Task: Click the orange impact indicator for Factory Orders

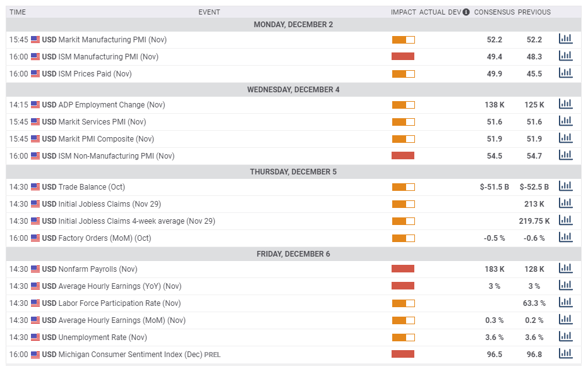Action: [x=403, y=237]
